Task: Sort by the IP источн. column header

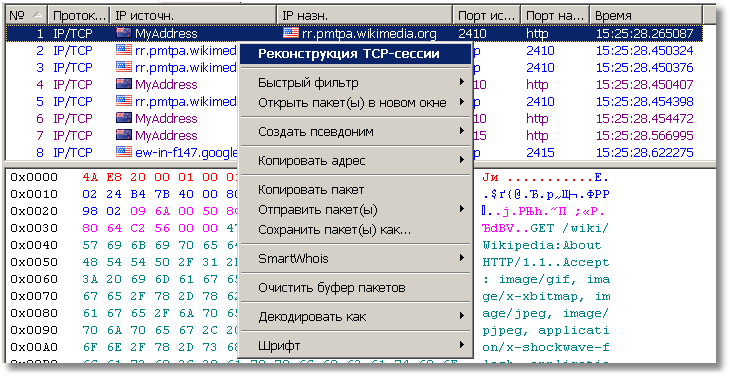Action: click(x=194, y=15)
